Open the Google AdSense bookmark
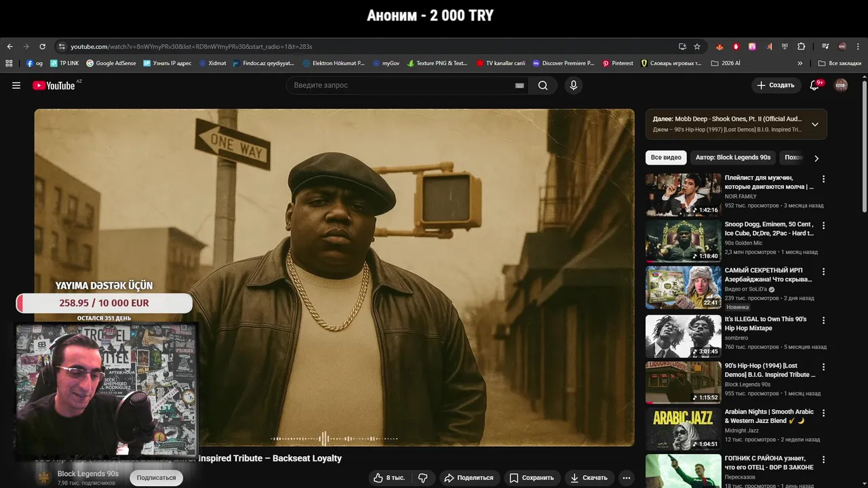Image resolution: width=868 pixels, height=488 pixels. (111, 63)
